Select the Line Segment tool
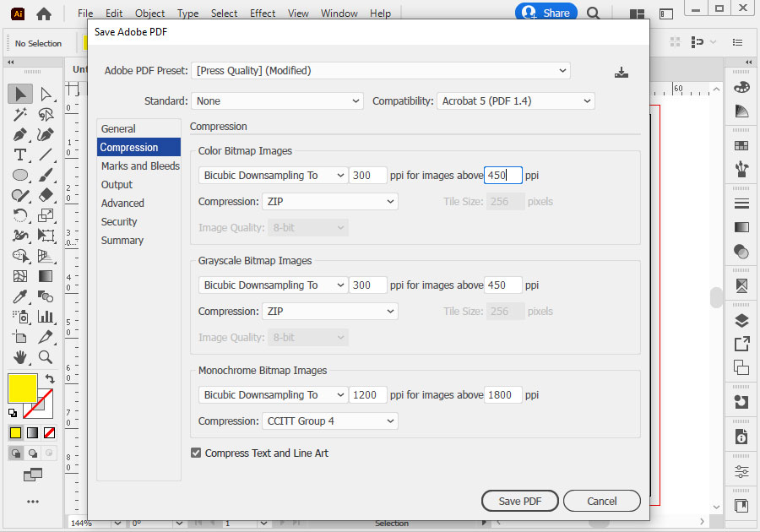 [x=46, y=155]
